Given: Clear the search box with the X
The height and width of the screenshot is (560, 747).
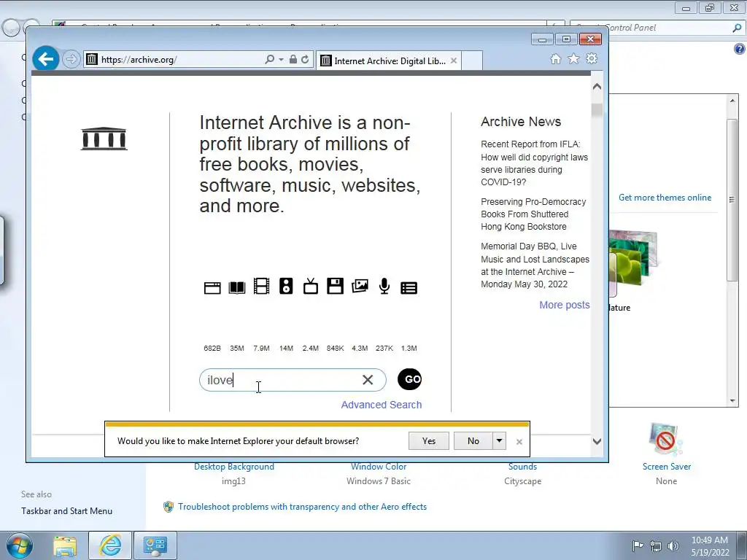Looking at the screenshot, I should coord(368,380).
